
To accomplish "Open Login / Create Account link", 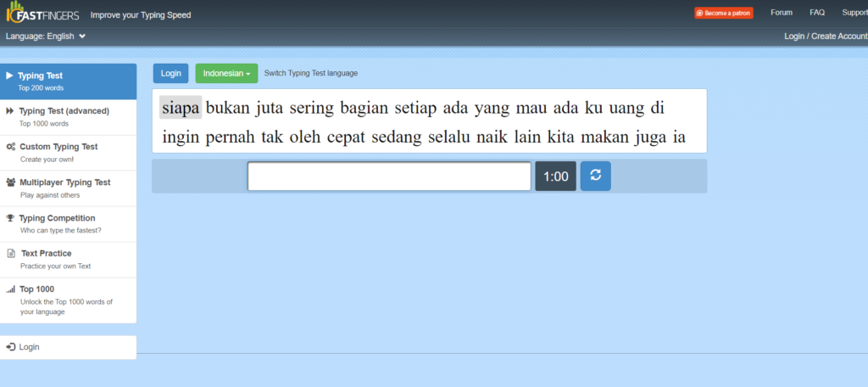I will pyautogui.click(x=825, y=36).
